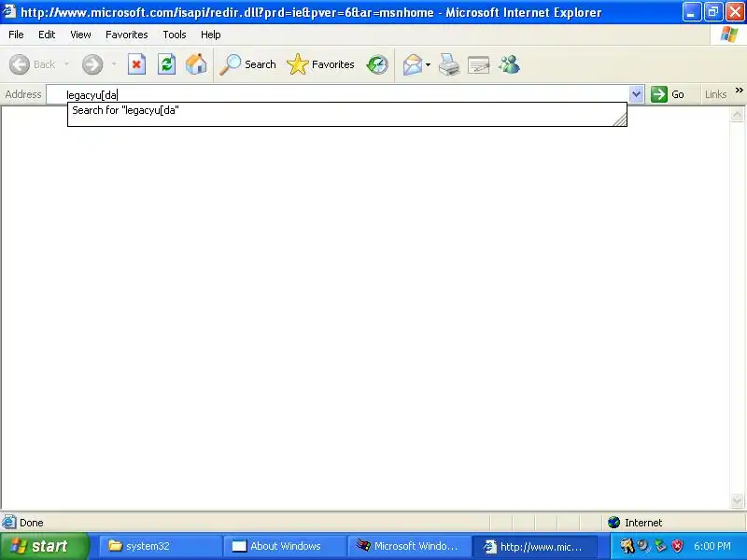Open the Favorites pane with star icon
Viewport: 747px width, 560px height.
pos(320,64)
